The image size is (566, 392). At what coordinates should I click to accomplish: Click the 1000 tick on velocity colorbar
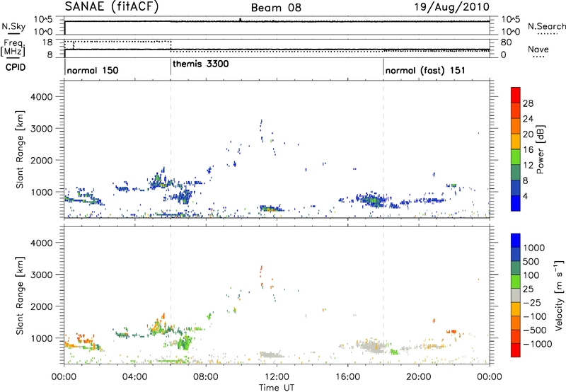(534, 248)
